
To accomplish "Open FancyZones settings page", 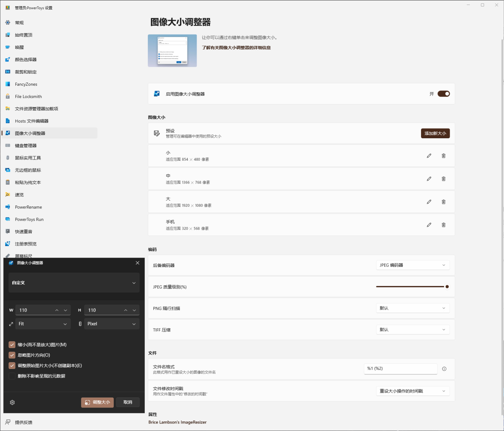I will coord(50,84).
